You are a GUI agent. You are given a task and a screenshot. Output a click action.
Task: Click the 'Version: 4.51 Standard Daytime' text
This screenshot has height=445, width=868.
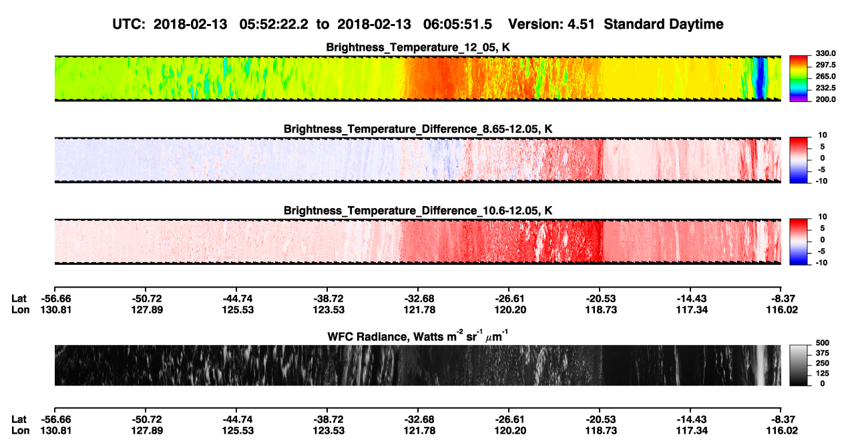616,24
